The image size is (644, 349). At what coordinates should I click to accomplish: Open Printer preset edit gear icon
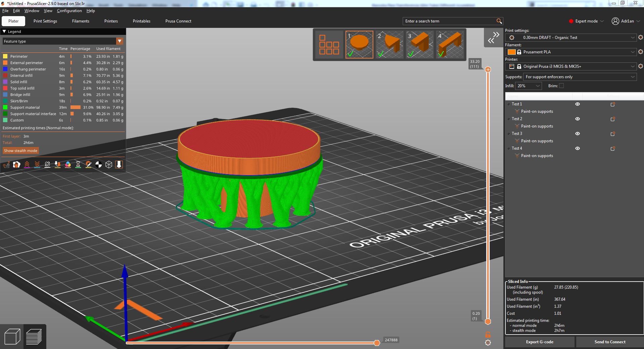coord(640,66)
